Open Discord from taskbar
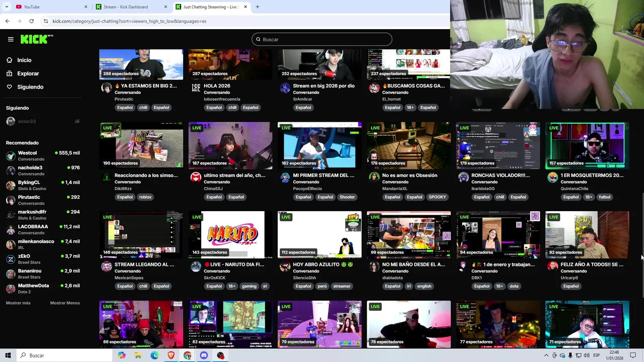The height and width of the screenshot is (362, 644). [204, 355]
